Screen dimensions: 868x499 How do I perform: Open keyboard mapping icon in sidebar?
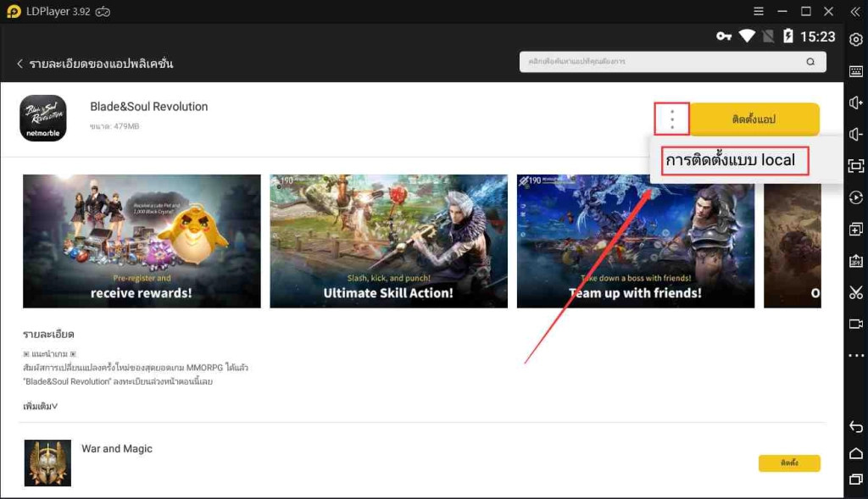(856, 71)
